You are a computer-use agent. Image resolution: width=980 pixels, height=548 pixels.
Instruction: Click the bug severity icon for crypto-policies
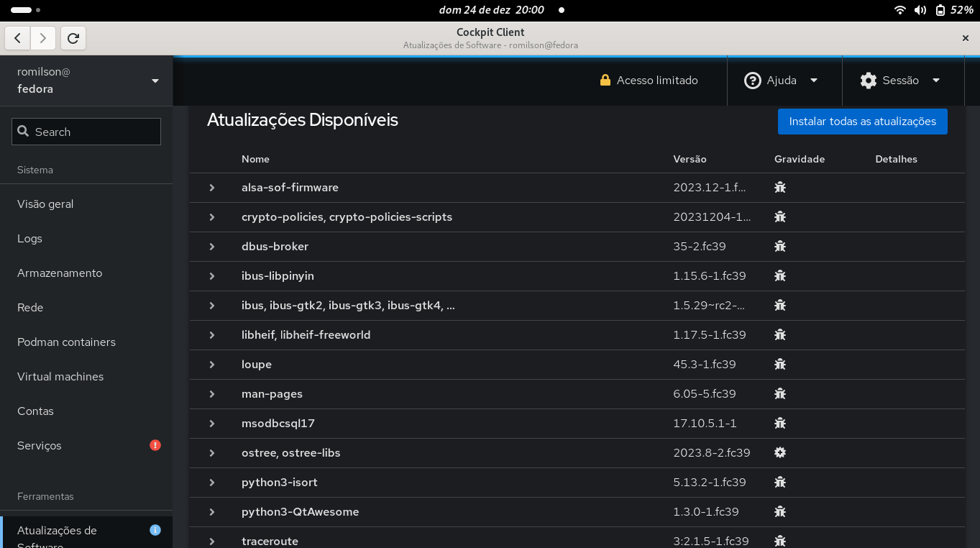tap(780, 217)
